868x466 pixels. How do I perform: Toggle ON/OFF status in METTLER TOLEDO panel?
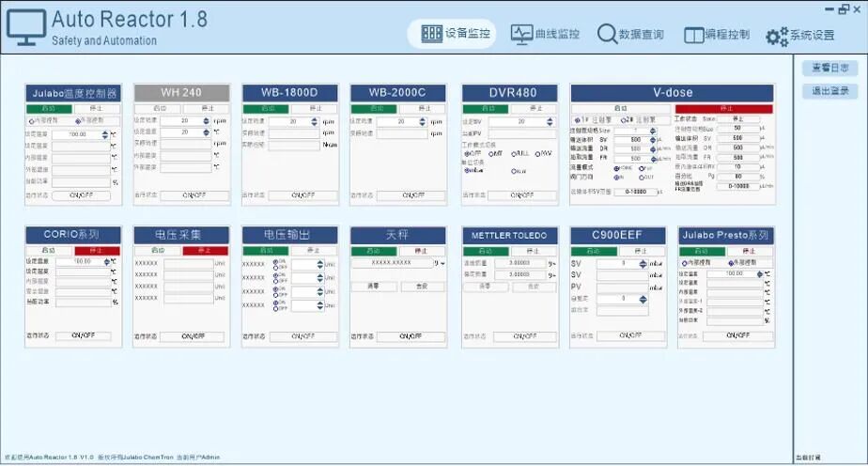525,336
